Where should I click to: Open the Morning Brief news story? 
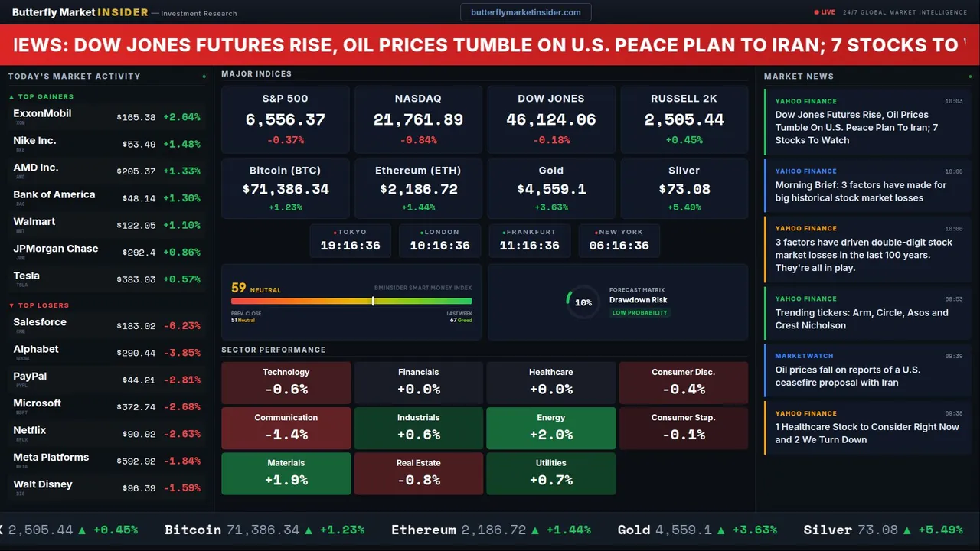point(861,191)
